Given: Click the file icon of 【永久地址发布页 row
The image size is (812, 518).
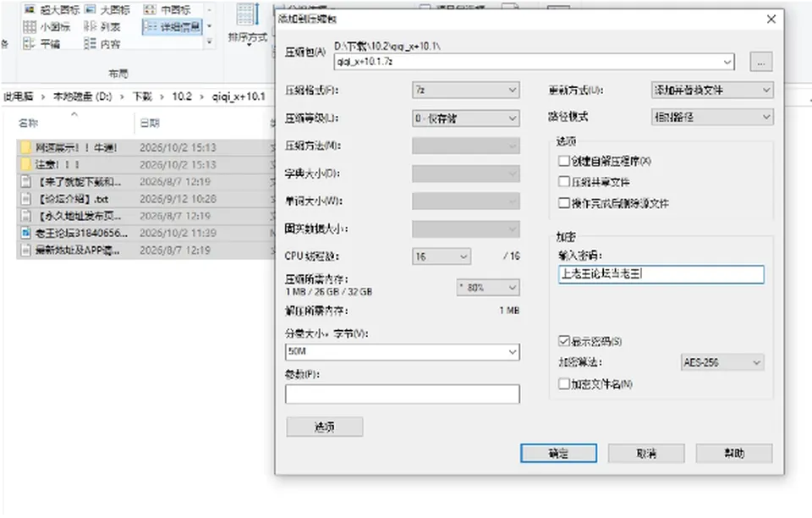Looking at the screenshot, I should pyautogui.click(x=25, y=216).
